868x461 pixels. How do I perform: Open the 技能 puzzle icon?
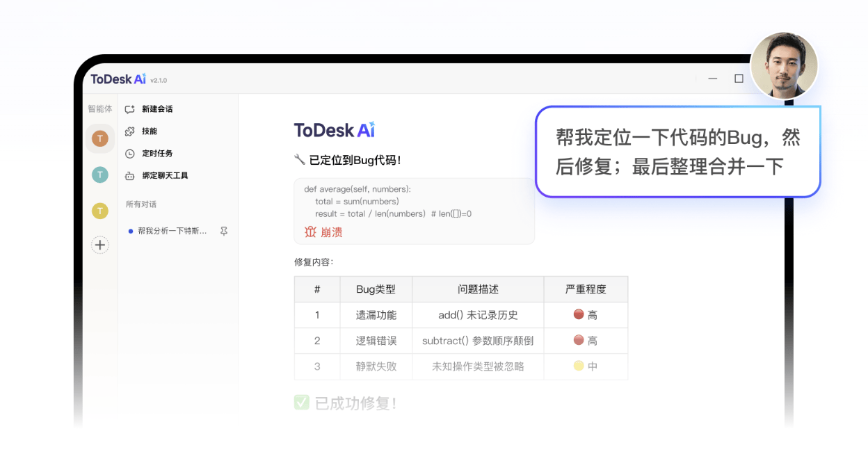129,131
